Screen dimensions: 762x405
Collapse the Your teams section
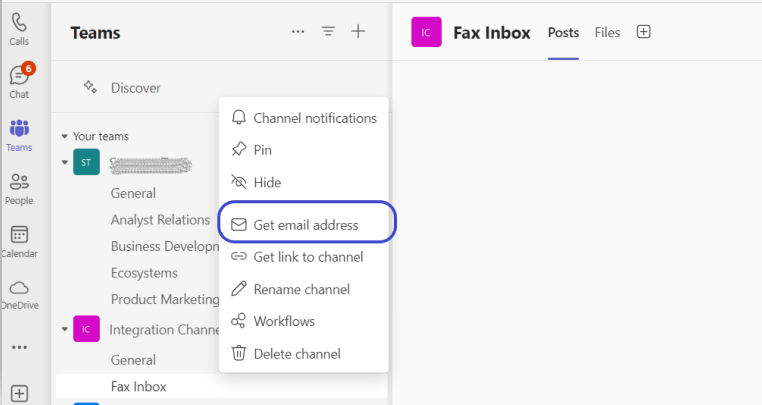click(x=65, y=136)
